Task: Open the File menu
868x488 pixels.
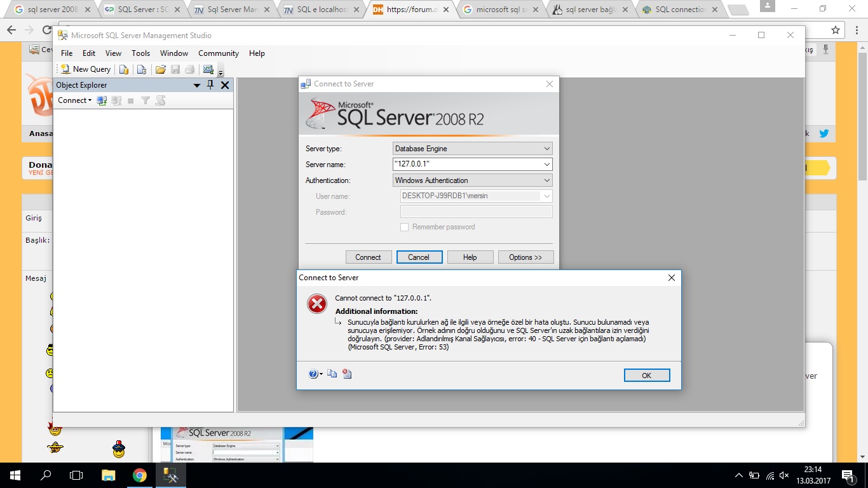Action: (x=67, y=53)
